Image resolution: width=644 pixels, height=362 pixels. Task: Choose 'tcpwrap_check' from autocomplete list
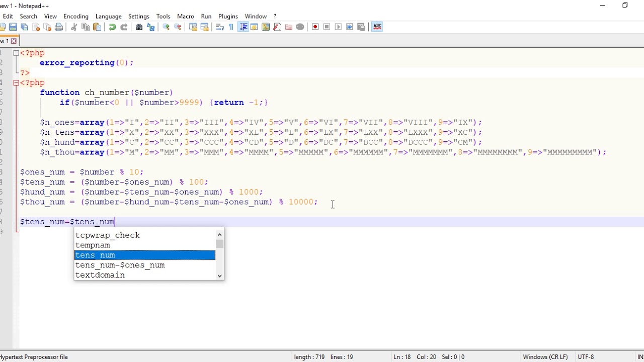coord(145,235)
